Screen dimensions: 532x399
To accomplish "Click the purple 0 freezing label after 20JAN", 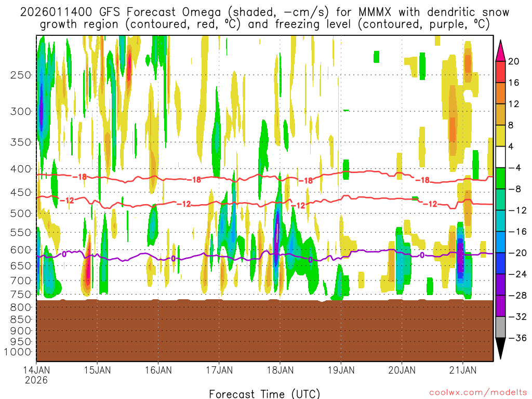I will point(422,255).
